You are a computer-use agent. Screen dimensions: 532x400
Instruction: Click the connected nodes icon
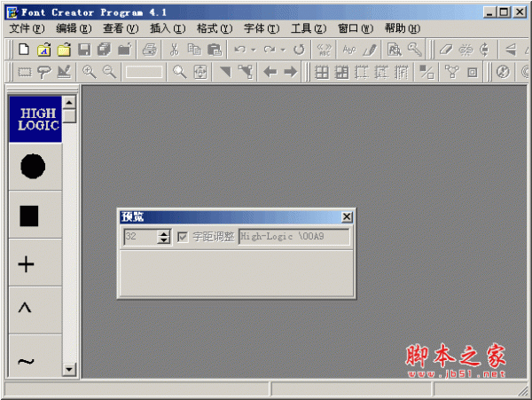(452, 72)
